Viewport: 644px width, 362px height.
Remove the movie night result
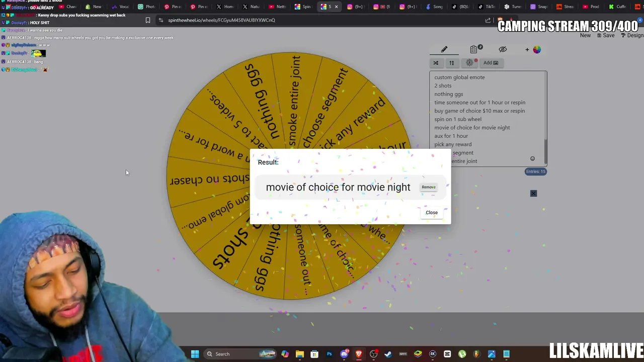point(429,187)
